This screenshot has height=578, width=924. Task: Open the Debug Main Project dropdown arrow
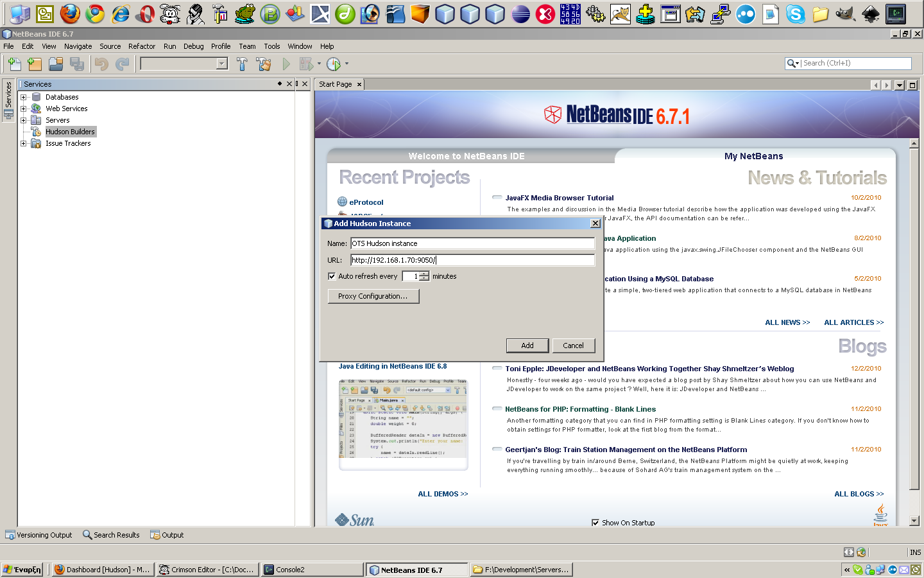pyautogui.click(x=319, y=64)
